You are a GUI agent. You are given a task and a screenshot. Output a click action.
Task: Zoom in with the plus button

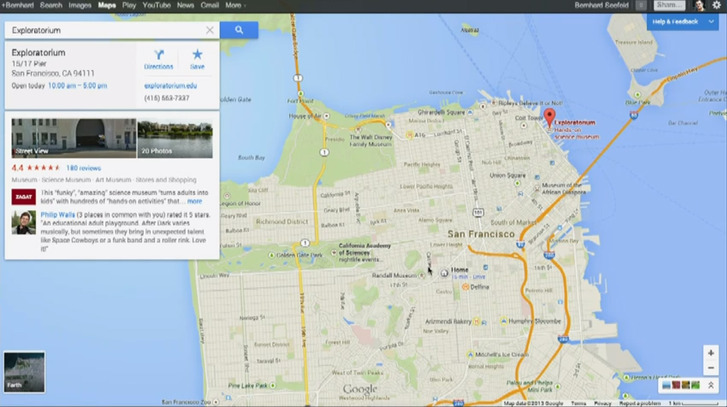click(710, 353)
